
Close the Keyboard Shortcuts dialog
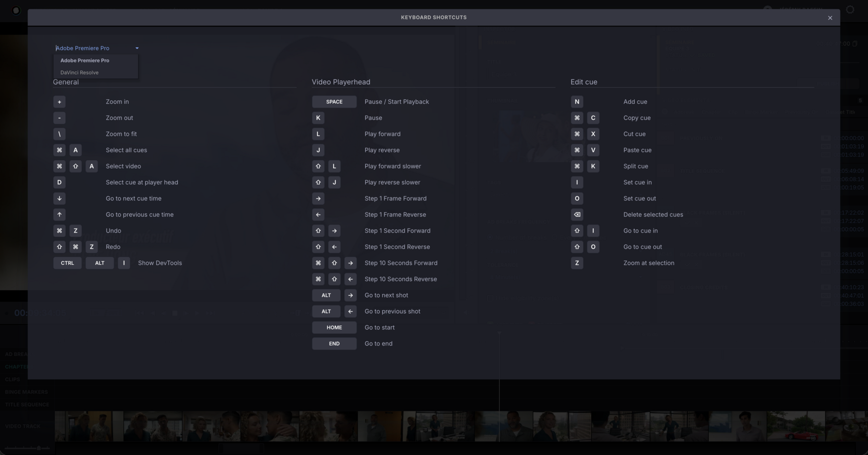[830, 18]
